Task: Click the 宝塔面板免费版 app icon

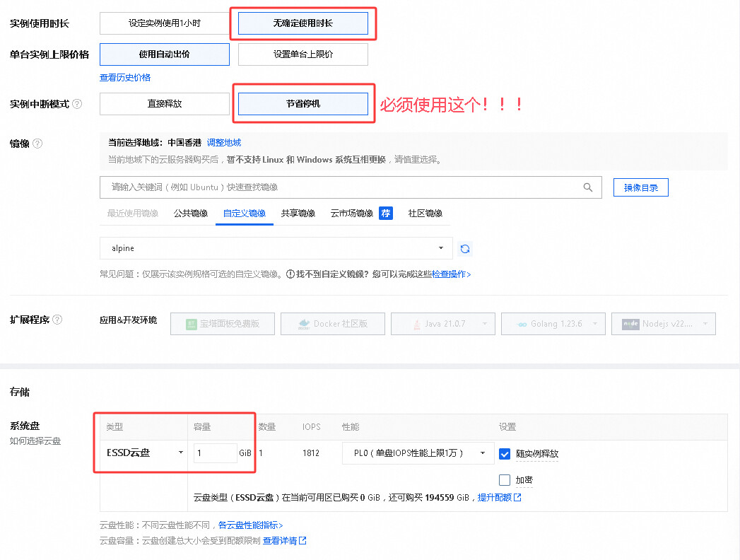Action: click(x=191, y=324)
